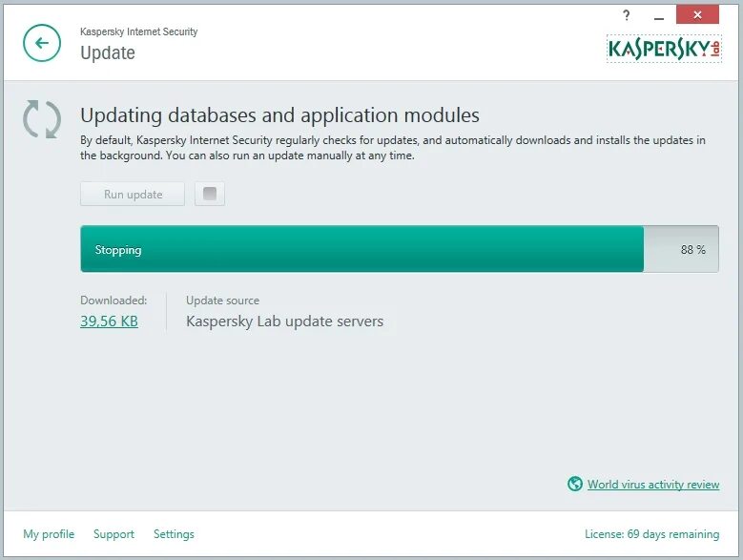Click the 'Stopping' status text
Viewport: 743px width, 560px height.
118,250
